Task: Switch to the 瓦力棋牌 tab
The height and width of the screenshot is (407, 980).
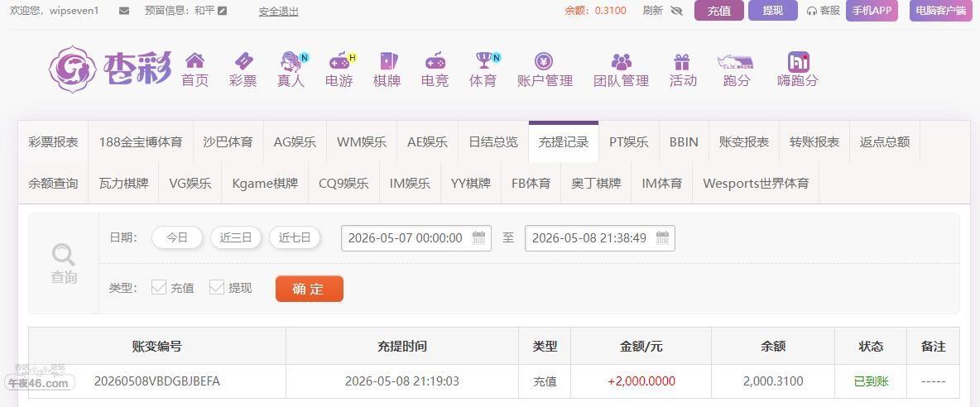Action: click(x=124, y=184)
